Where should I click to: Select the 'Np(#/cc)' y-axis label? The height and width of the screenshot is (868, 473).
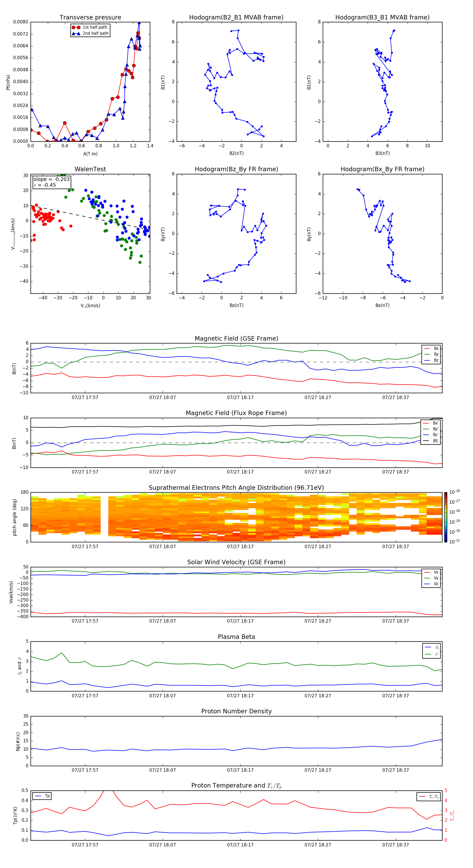18,741
